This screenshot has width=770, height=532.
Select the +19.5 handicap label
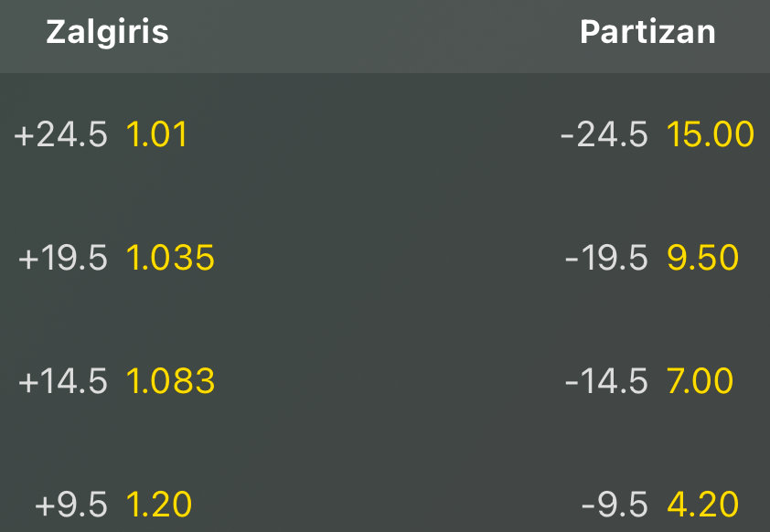click(x=62, y=259)
